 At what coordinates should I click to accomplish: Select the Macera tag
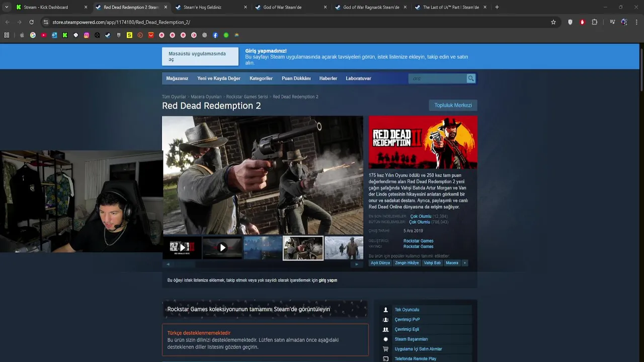(x=452, y=263)
